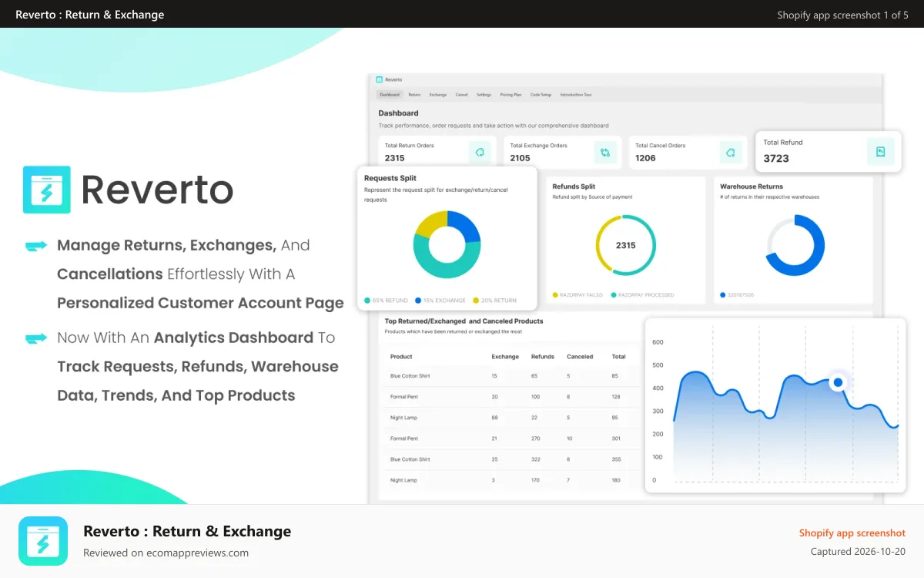Image resolution: width=924 pixels, height=578 pixels.
Task: Click the Refunds Split card title
Action: [x=574, y=187]
